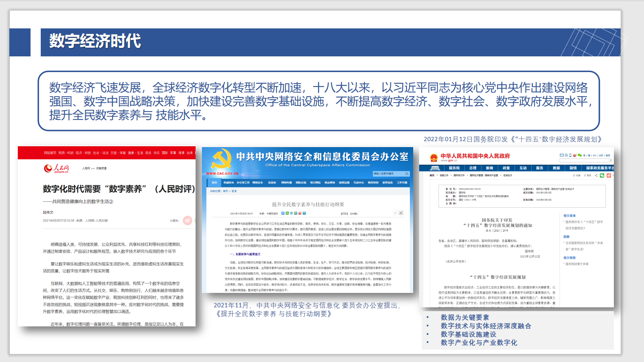Open the 国务院文件 breadcrumb link on gov.cn

[459, 175]
